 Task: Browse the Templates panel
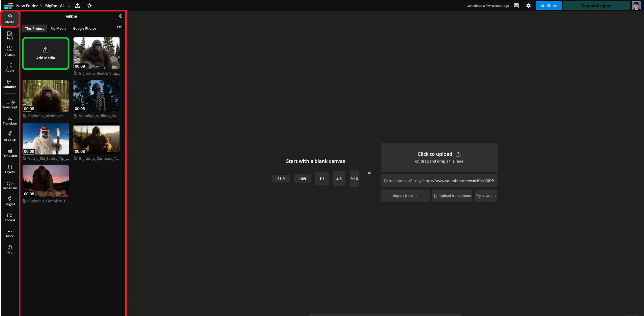tap(9, 153)
